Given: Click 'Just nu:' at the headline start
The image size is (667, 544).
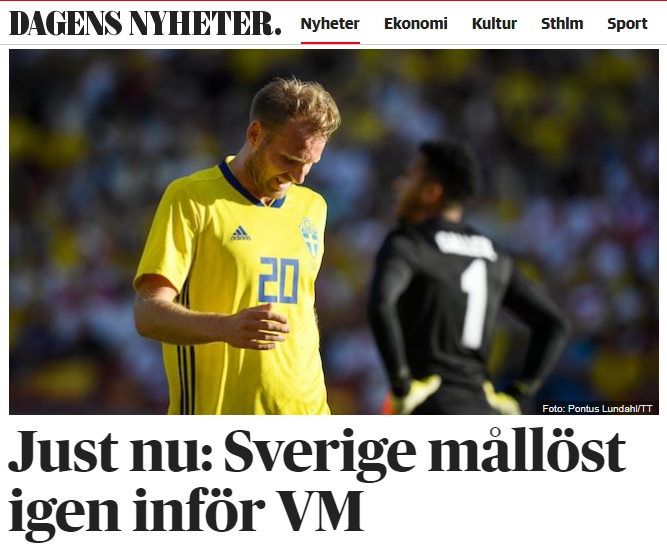Looking at the screenshot, I should (110, 451).
